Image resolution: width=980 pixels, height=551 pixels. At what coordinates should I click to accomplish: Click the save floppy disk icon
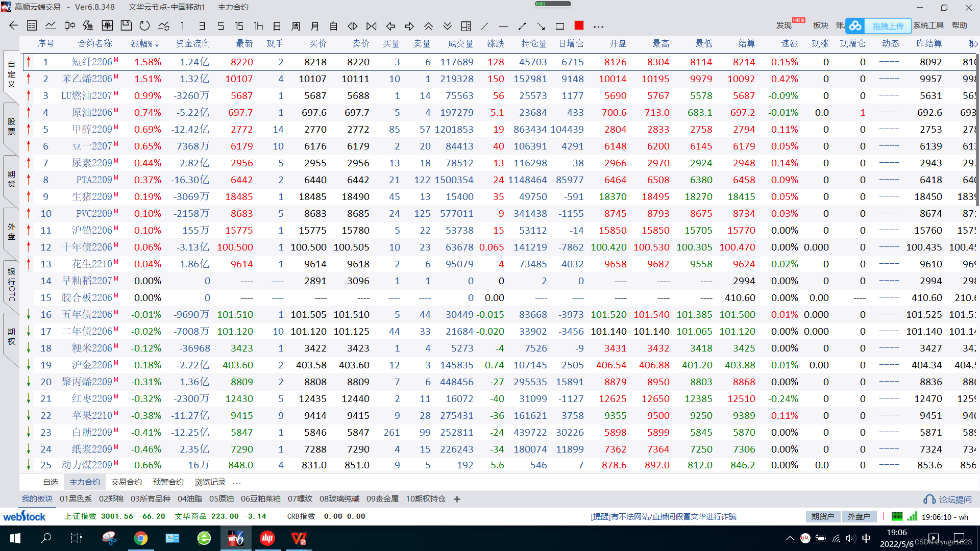click(x=126, y=26)
